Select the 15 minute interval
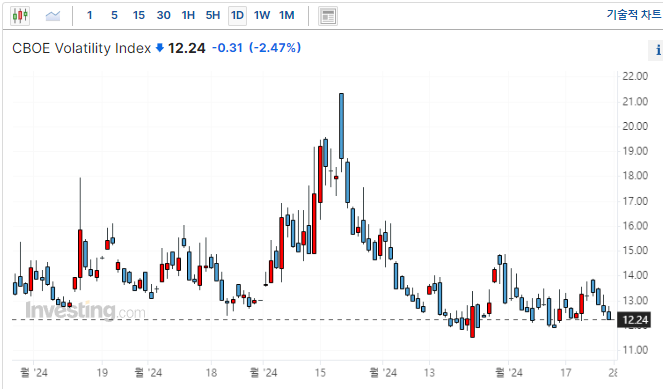This screenshot has height=389, width=663. [139, 16]
